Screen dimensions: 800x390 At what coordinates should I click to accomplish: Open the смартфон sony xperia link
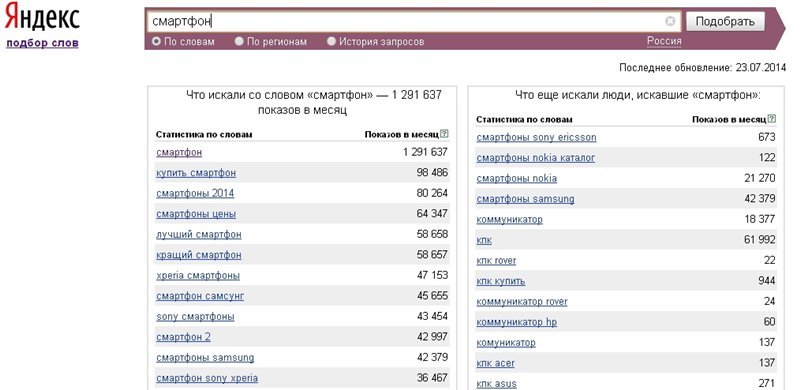(x=207, y=378)
